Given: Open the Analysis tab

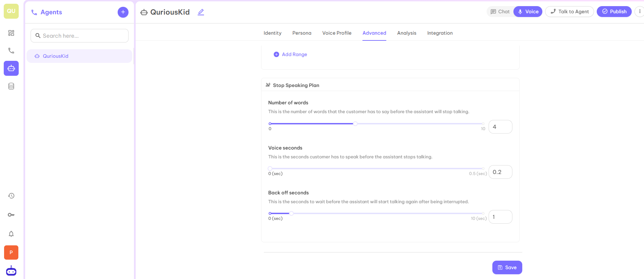Looking at the screenshot, I should pyautogui.click(x=407, y=33).
